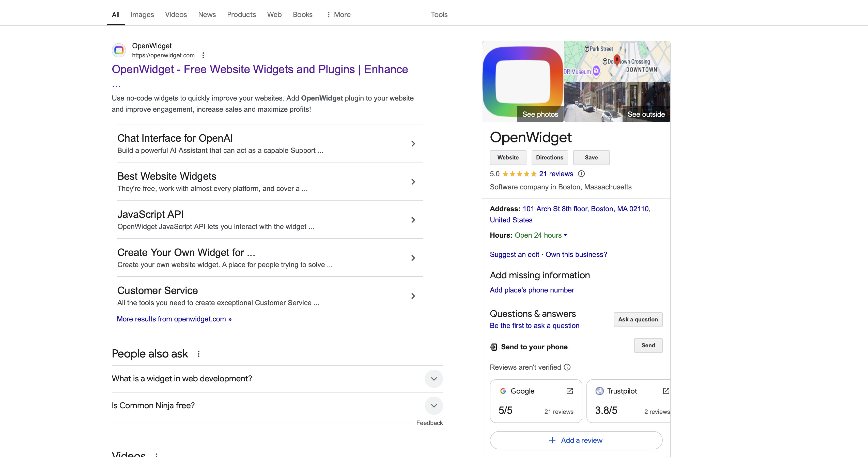Screen dimensions: 868x457
Task: Open the map thumbnail of downtown Boston
Action: (x=617, y=61)
